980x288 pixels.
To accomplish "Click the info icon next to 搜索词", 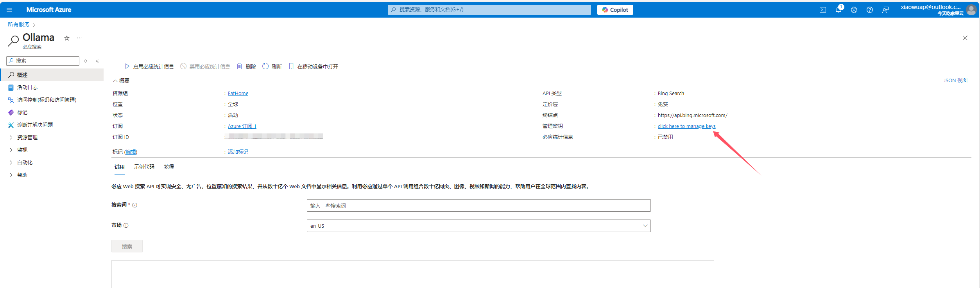I will click(135, 205).
